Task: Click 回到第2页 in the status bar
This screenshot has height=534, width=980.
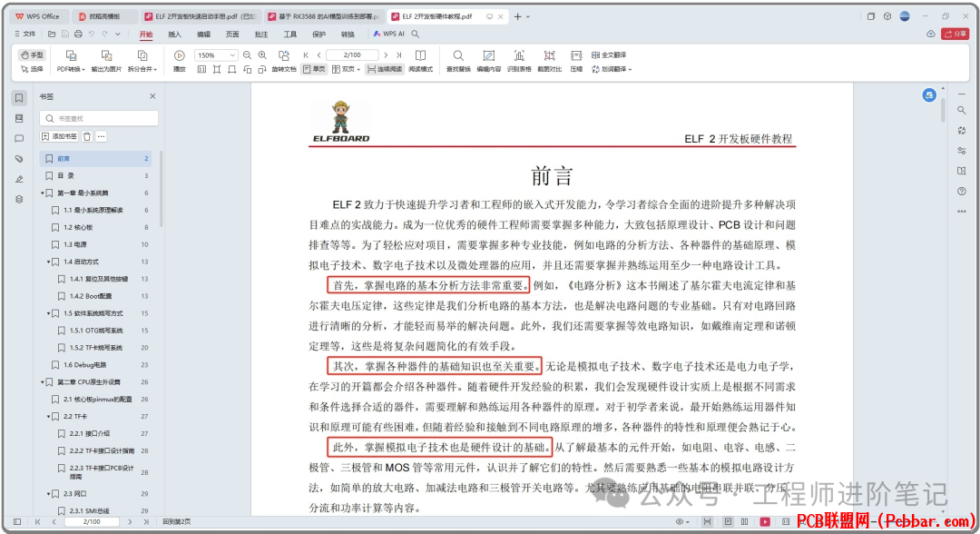Action: tap(177, 521)
